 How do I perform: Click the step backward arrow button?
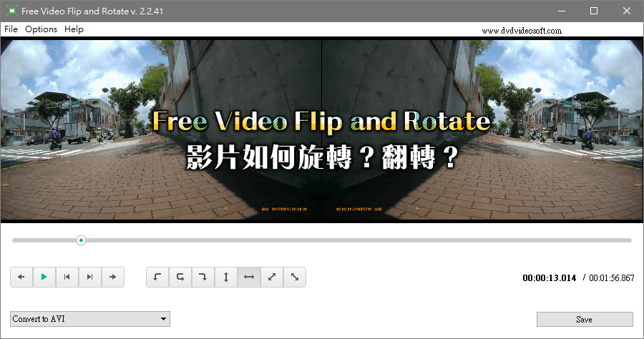point(21,277)
